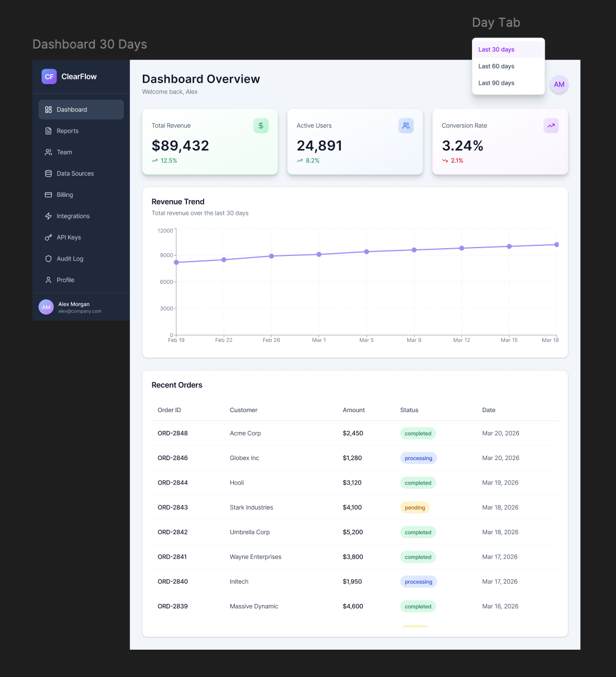Viewport: 616px width, 677px height.
Task: Click the processing badge for ORD-2846
Action: tap(418, 458)
